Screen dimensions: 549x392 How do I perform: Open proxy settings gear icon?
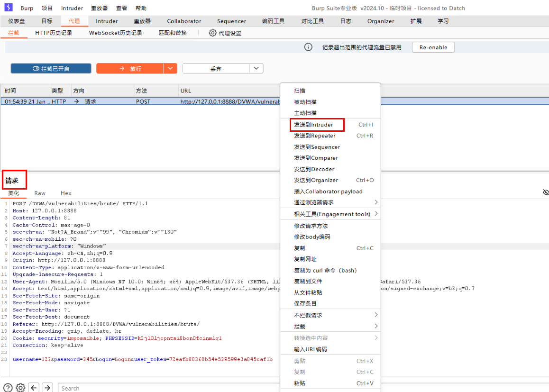click(x=212, y=33)
